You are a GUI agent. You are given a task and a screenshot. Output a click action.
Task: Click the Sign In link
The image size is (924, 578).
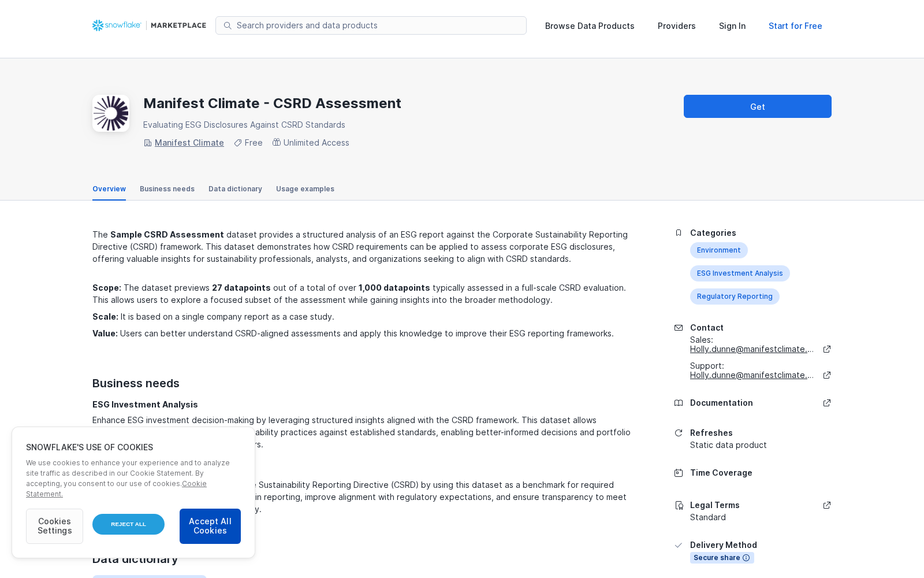pyautogui.click(x=732, y=26)
